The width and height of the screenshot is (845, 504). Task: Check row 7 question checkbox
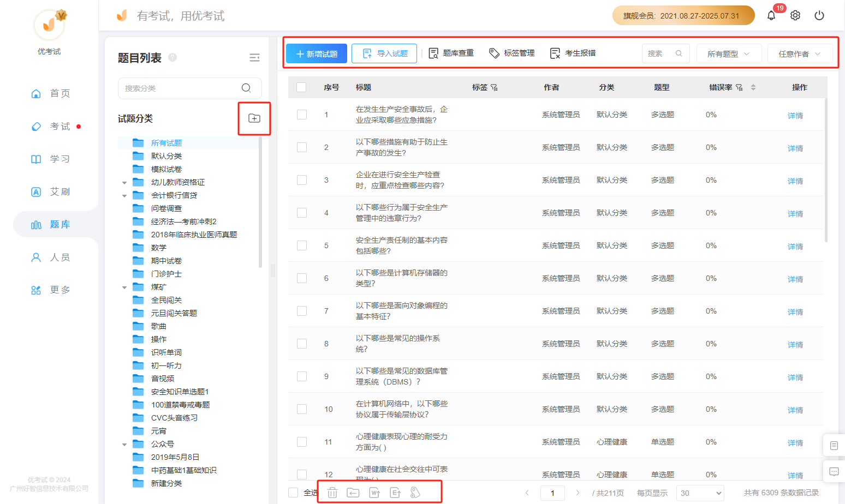(302, 311)
